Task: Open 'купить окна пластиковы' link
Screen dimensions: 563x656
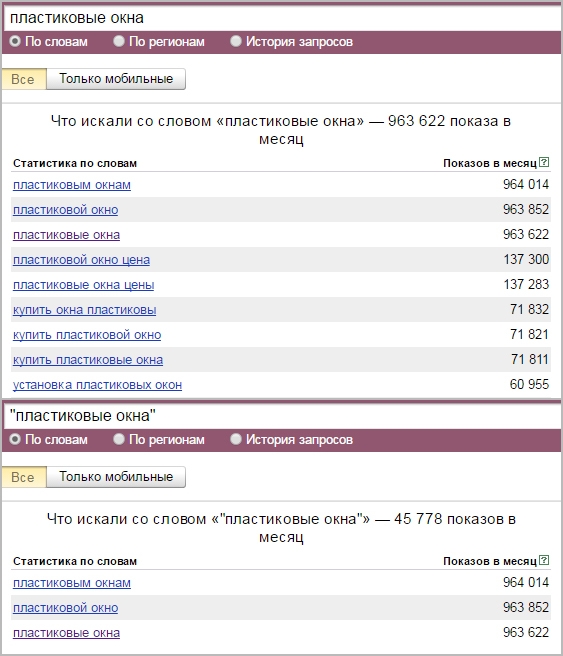Action: click(x=84, y=310)
